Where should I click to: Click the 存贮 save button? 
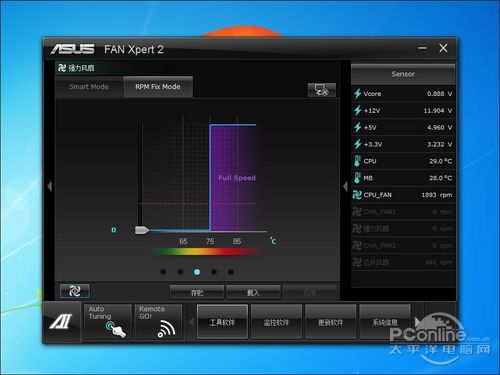click(x=197, y=292)
